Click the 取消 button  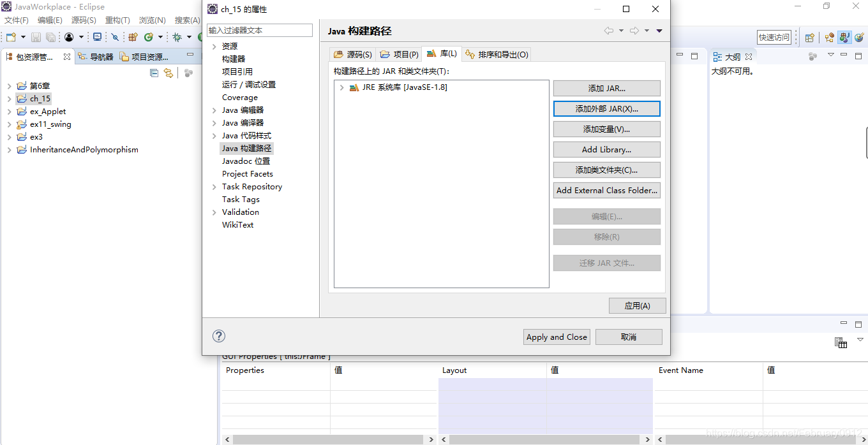[629, 337]
